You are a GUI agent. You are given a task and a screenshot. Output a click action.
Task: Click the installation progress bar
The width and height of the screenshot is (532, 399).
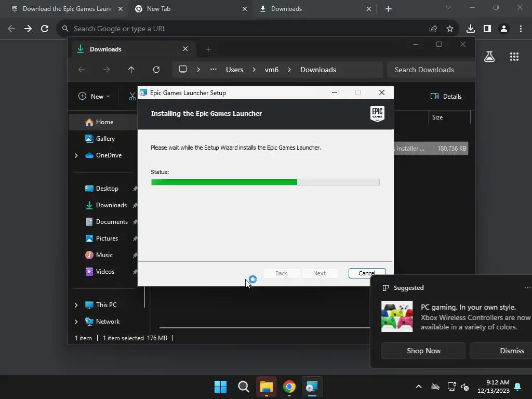click(265, 182)
